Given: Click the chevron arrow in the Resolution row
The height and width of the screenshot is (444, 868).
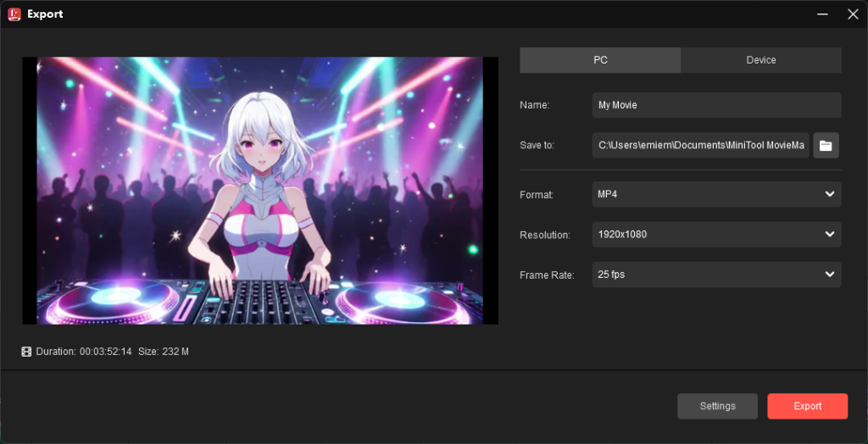Looking at the screenshot, I should click(829, 235).
